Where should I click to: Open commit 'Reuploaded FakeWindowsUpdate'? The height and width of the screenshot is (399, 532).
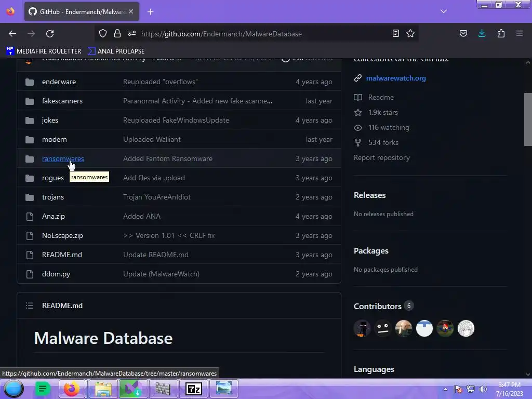176,120
